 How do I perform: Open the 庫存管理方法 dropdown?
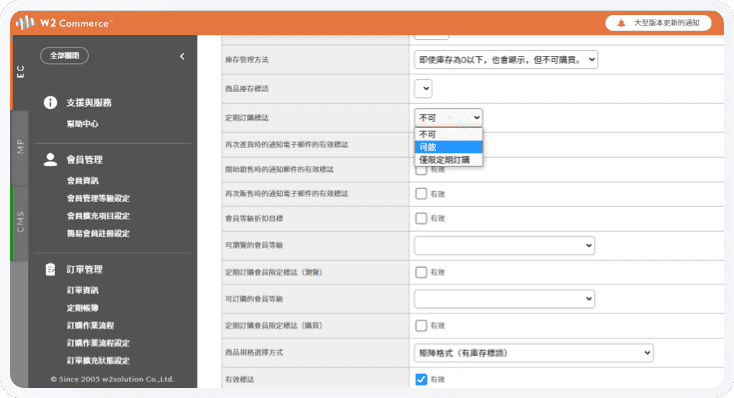pos(506,59)
